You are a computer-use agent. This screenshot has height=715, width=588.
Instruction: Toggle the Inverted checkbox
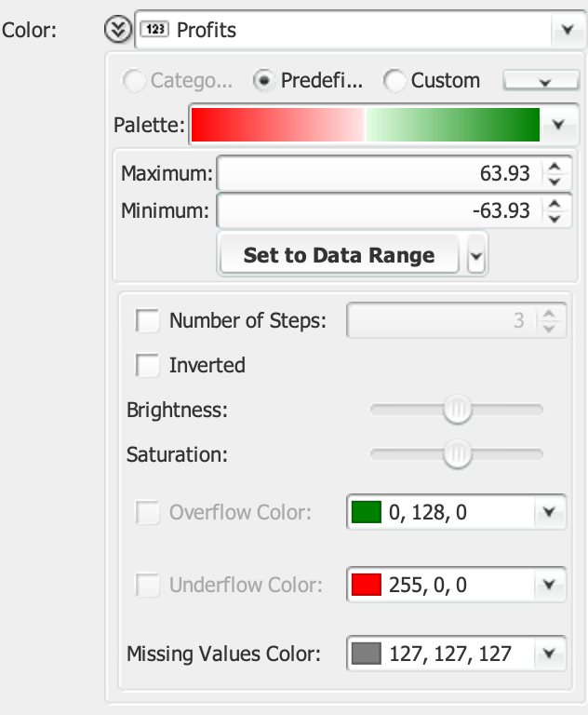pyautogui.click(x=148, y=366)
